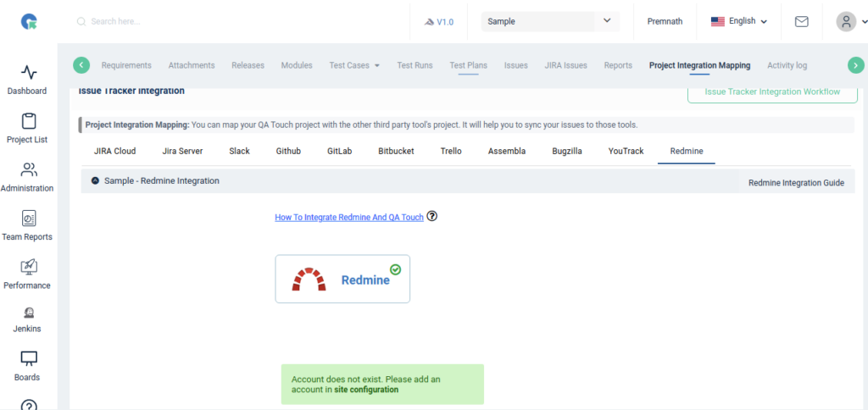868x410 pixels.
Task: Open the Dashboard sidebar icon
Action: [29, 73]
